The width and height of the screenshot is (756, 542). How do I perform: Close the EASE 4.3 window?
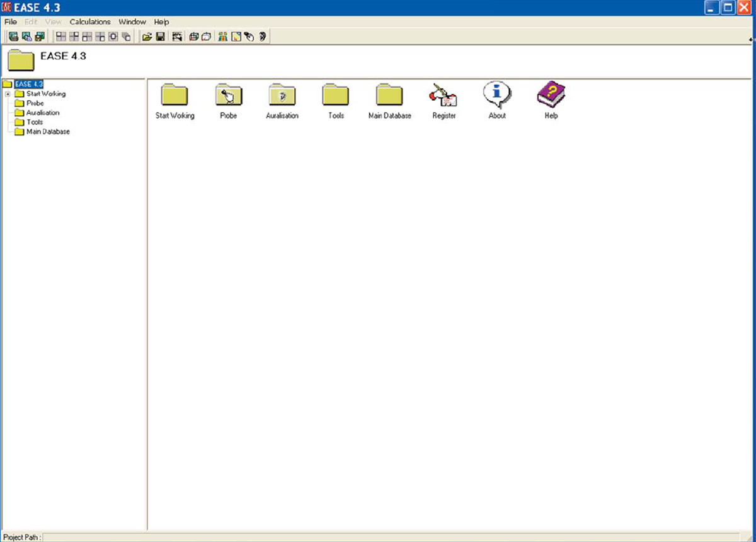[x=744, y=8]
